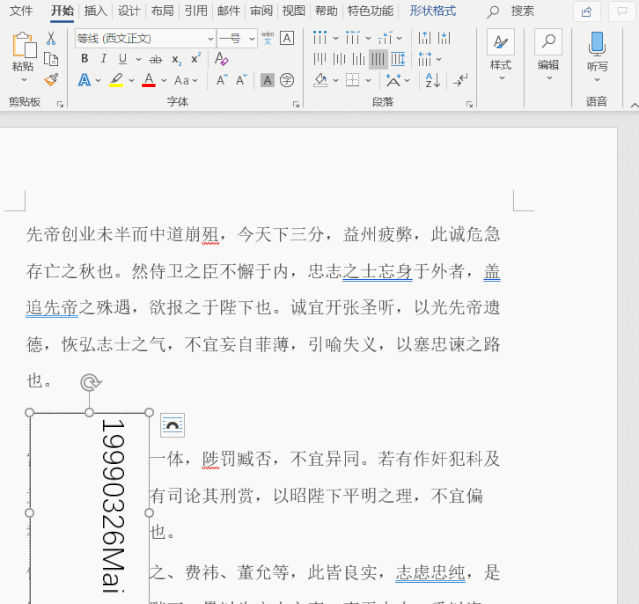This screenshot has width=639, height=604.
Task: Open the Styles gallery dropdown
Action: click(500, 52)
